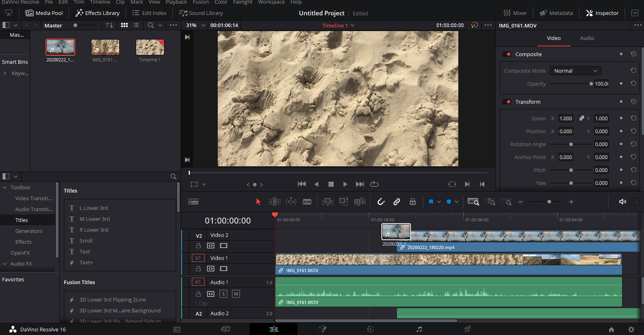The image size is (644, 335).
Task: Disable the Transform section toggle
Action: 507,102
